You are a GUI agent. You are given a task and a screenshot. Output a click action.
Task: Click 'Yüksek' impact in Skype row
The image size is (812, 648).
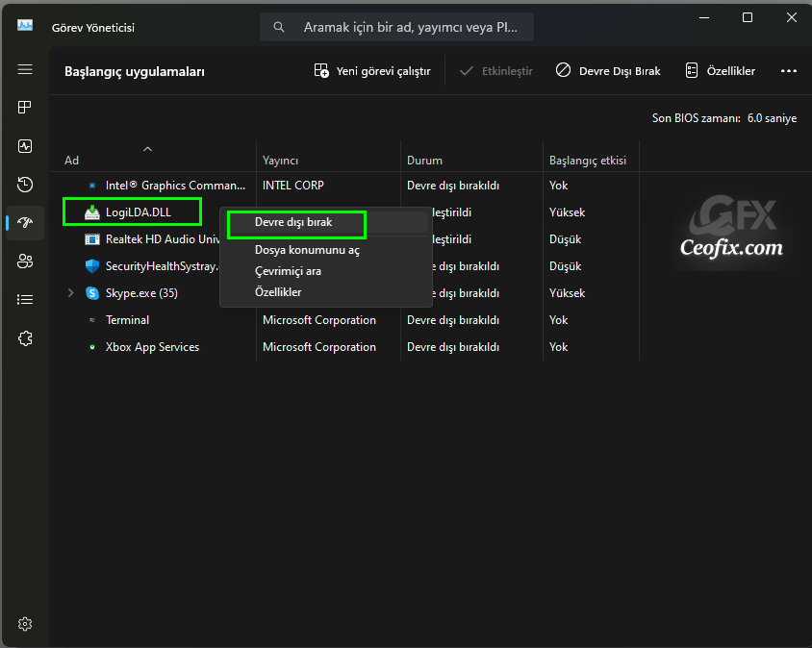tap(567, 293)
